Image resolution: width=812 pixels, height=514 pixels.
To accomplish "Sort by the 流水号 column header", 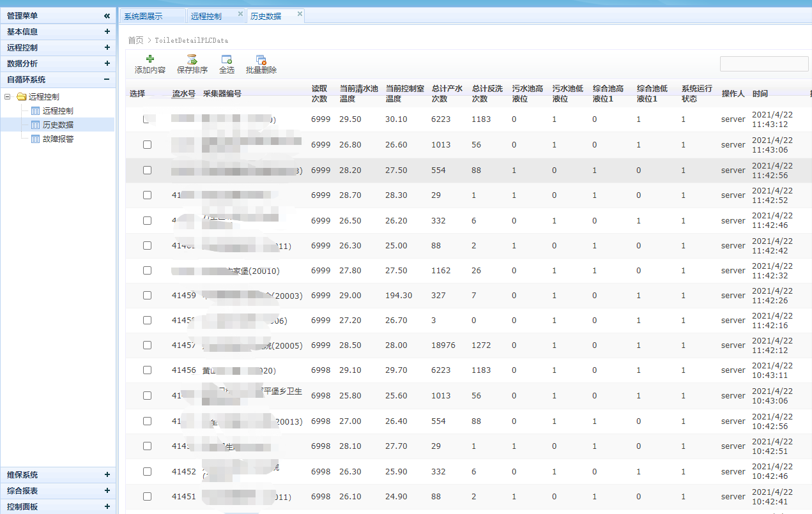I will [183, 94].
